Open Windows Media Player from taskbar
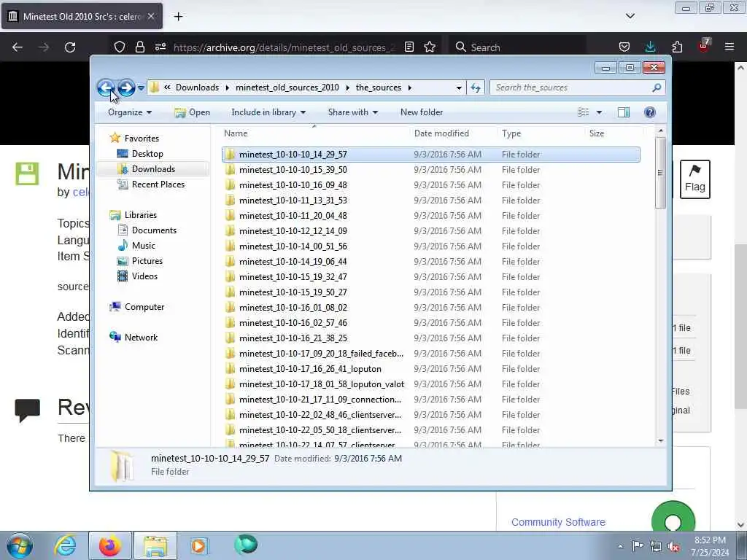The image size is (747, 560). (x=198, y=545)
